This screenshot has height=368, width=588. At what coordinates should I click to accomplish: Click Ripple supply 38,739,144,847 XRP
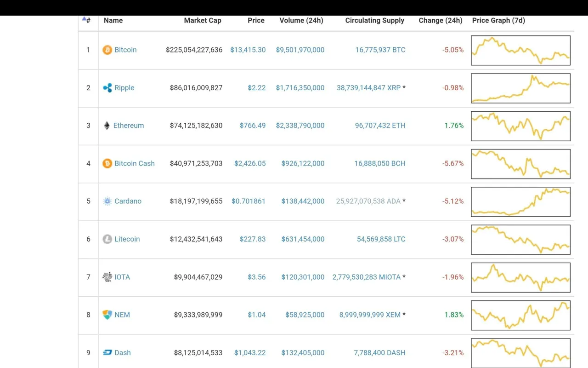point(368,88)
